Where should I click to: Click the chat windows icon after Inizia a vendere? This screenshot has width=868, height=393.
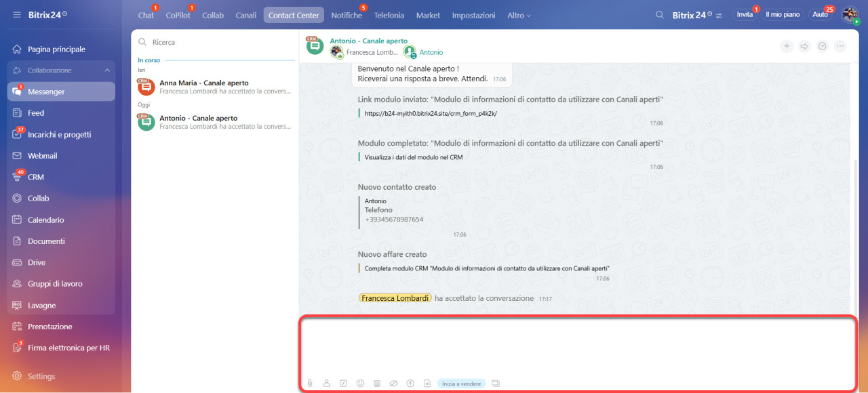point(496,384)
